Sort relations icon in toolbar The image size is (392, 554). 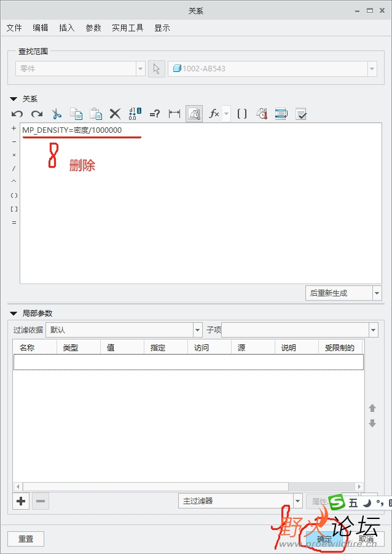[x=281, y=114]
